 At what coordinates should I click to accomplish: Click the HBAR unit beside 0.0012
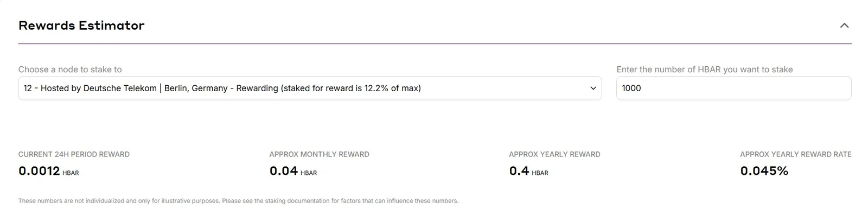(71, 173)
